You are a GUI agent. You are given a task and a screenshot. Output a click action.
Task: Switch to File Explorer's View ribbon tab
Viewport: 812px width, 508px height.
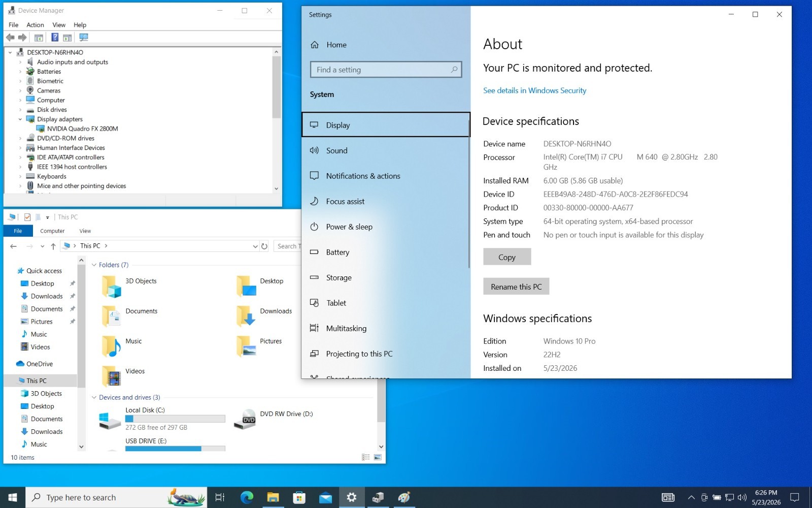pyautogui.click(x=85, y=231)
